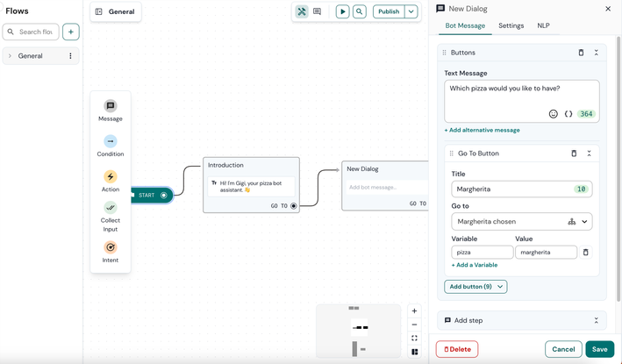Expand the Add button (9) dropdown

(x=500, y=287)
